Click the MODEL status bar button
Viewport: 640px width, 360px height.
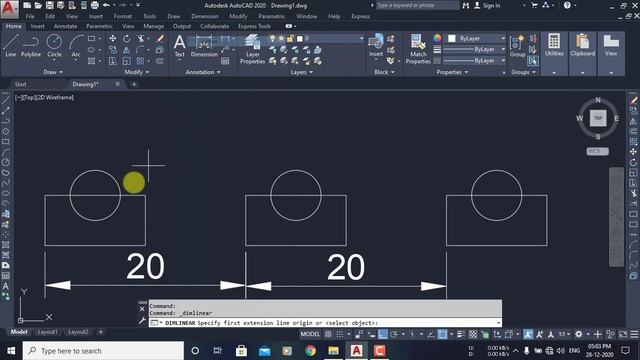coord(310,334)
